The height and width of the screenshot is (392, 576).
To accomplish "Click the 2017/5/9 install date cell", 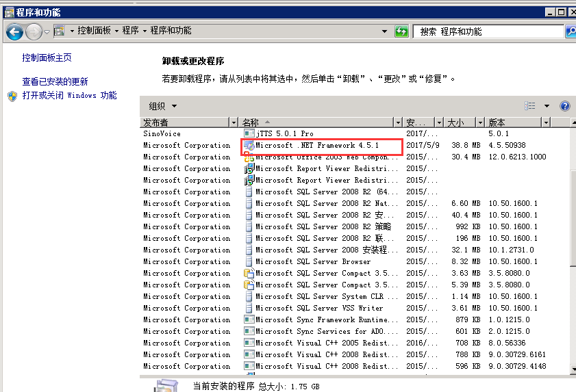I will tap(423, 145).
